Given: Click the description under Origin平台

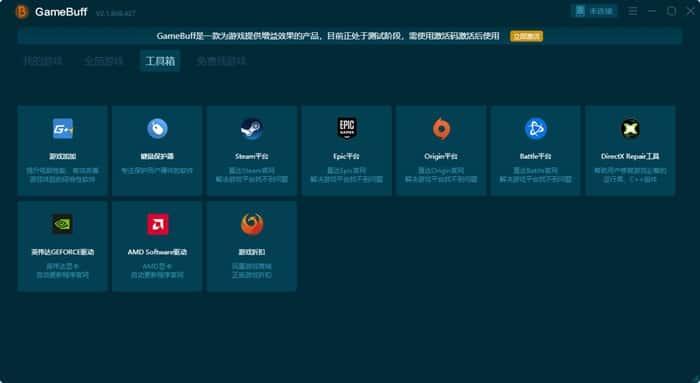Looking at the screenshot, I should [x=441, y=175].
